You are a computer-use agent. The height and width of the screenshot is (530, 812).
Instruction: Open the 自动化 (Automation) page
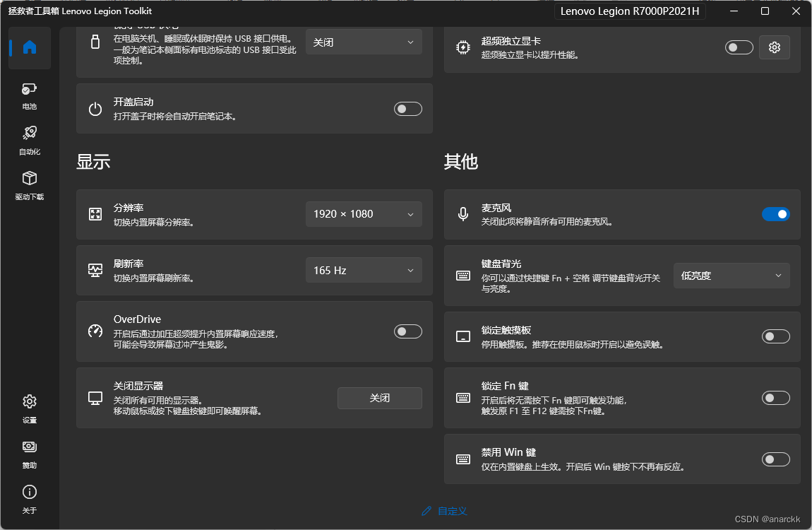pyautogui.click(x=30, y=141)
